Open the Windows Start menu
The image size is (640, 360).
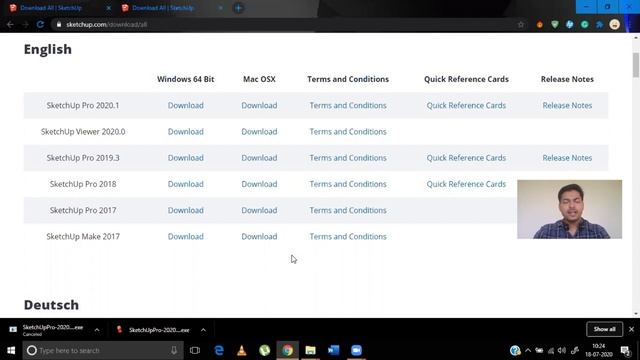click(x=11, y=350)
